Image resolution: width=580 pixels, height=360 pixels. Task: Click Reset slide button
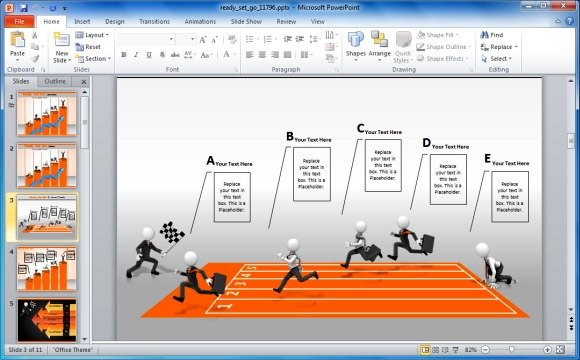point(88,47)
